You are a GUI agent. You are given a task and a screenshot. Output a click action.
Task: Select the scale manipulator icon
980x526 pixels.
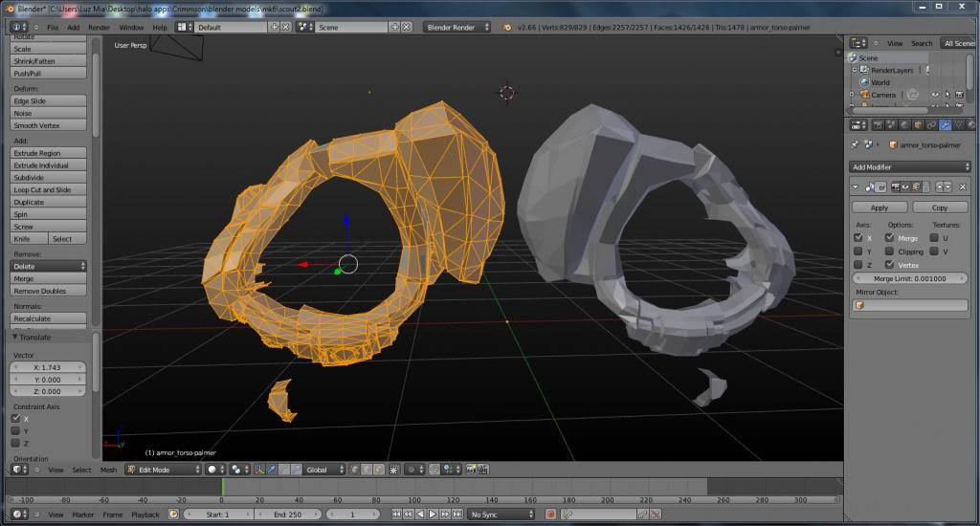297,470
